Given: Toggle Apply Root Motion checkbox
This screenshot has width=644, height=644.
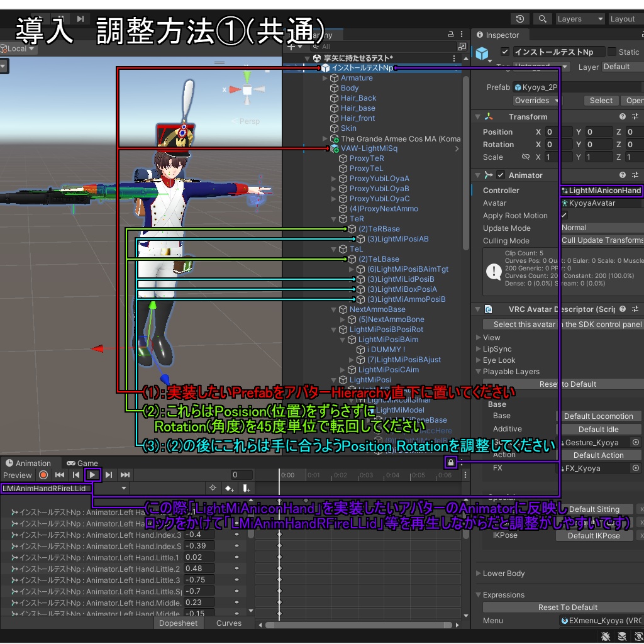Looking at the screenshot, I should pos(564,215).
